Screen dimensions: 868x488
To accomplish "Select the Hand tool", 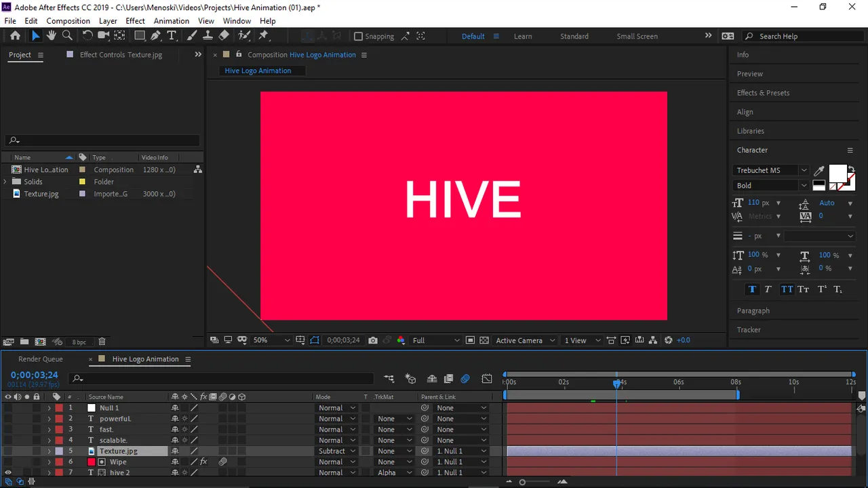I will (51, 36).
